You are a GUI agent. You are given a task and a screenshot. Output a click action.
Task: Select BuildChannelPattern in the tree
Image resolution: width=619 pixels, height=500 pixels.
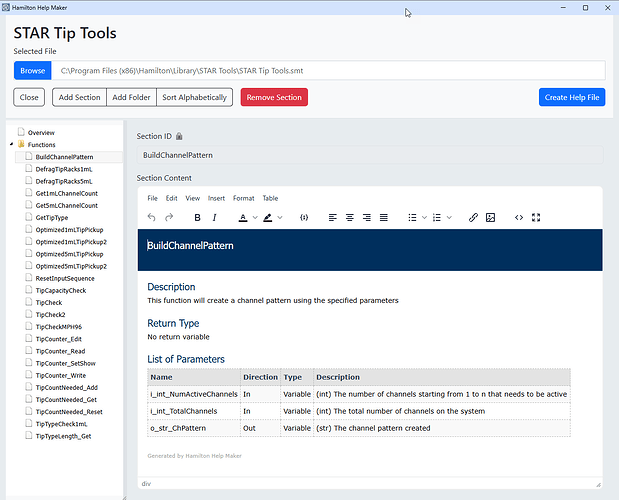point(64,157)
